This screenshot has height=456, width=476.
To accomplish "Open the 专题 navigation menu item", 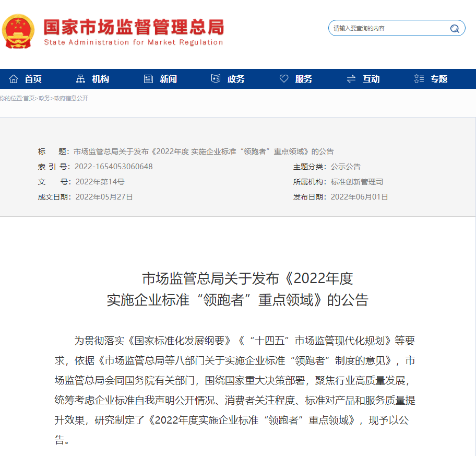I will click(x=439, y=79).
